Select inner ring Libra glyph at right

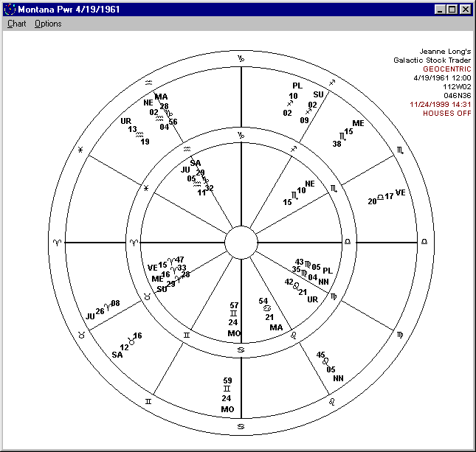(x=348, y=241)
